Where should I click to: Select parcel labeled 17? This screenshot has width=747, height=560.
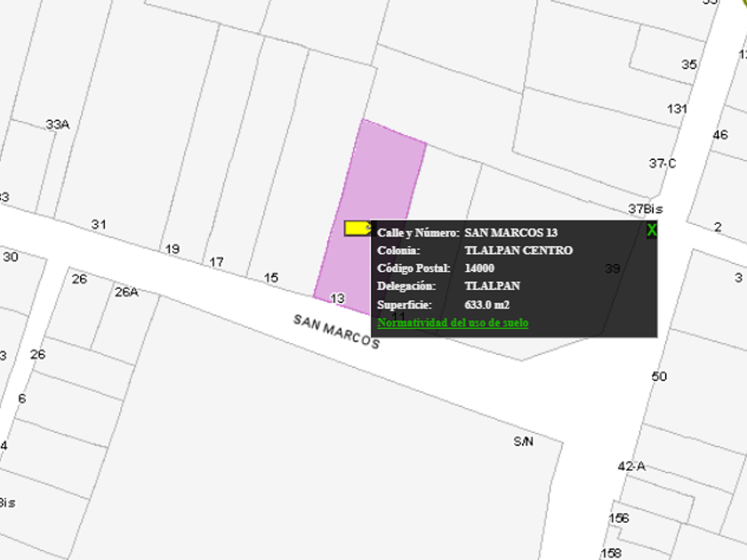pos(217,262)
